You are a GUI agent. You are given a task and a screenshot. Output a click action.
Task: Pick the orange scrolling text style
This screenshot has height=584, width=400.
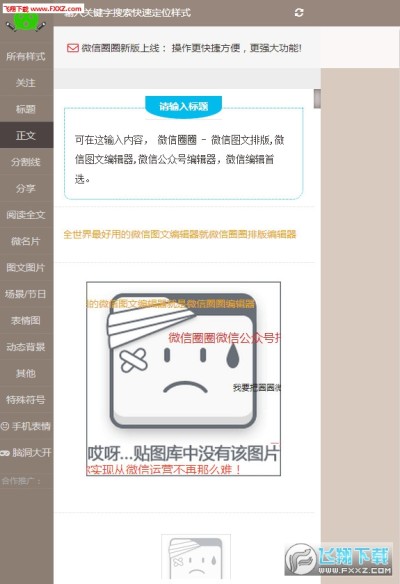click(x=180, y=234)
